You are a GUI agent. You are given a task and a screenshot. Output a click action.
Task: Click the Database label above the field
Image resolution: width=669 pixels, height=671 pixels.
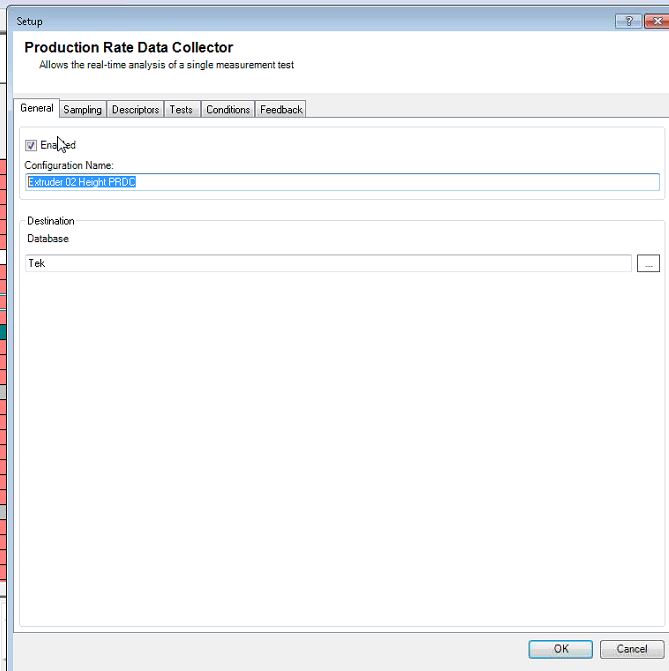pyautogui.click(x=48, y=239)
